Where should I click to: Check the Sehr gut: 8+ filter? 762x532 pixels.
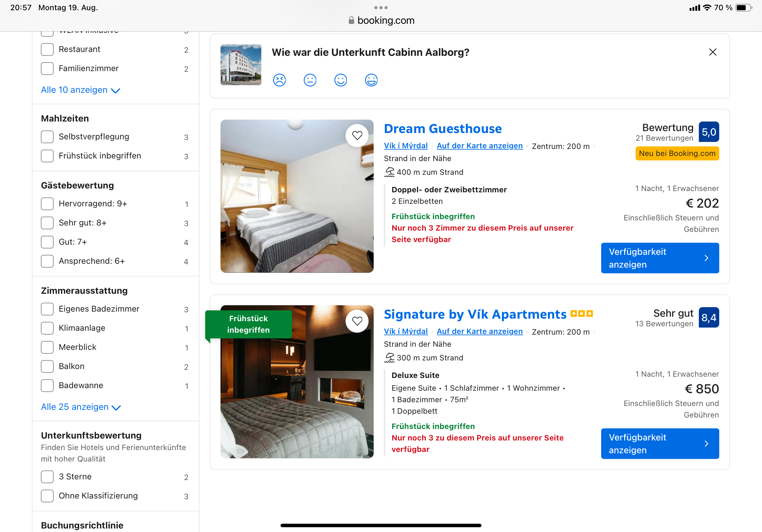click(47, 223)
